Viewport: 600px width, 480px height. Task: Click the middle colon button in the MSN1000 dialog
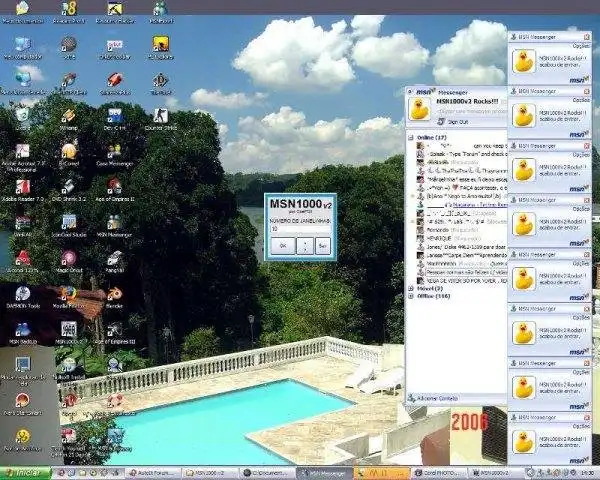pyautogui.click(x=305, y=246)
